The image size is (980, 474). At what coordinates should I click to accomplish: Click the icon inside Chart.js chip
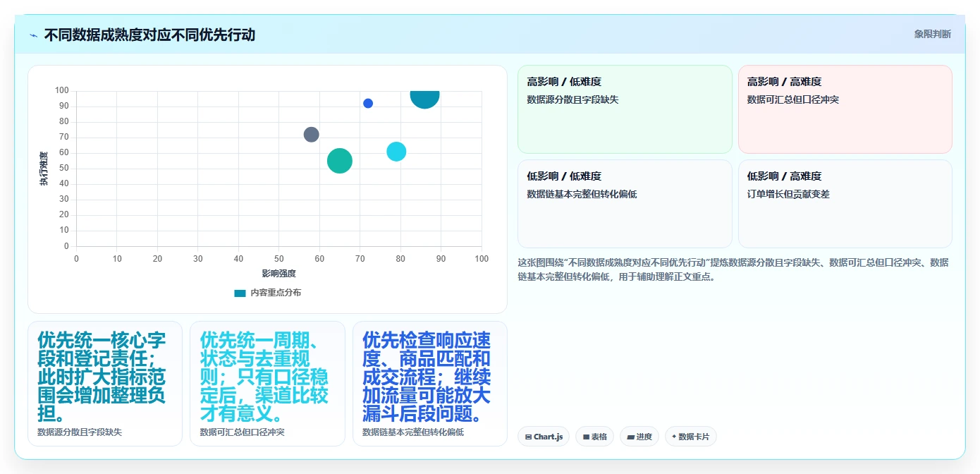point(528,437)
